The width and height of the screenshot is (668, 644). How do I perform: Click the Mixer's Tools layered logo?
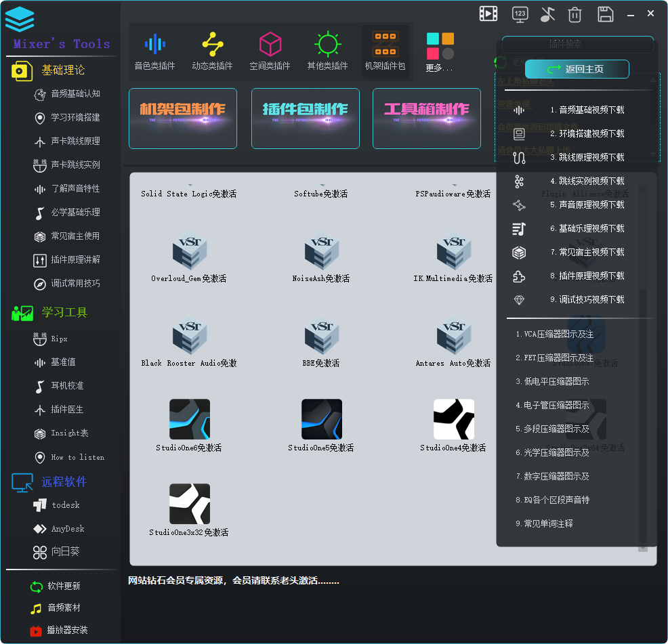pos(20,20)
